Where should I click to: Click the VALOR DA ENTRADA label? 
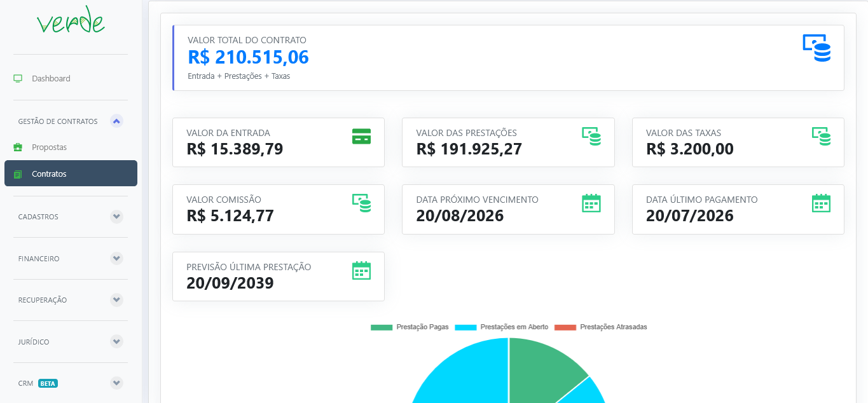[x=228, y=133]
